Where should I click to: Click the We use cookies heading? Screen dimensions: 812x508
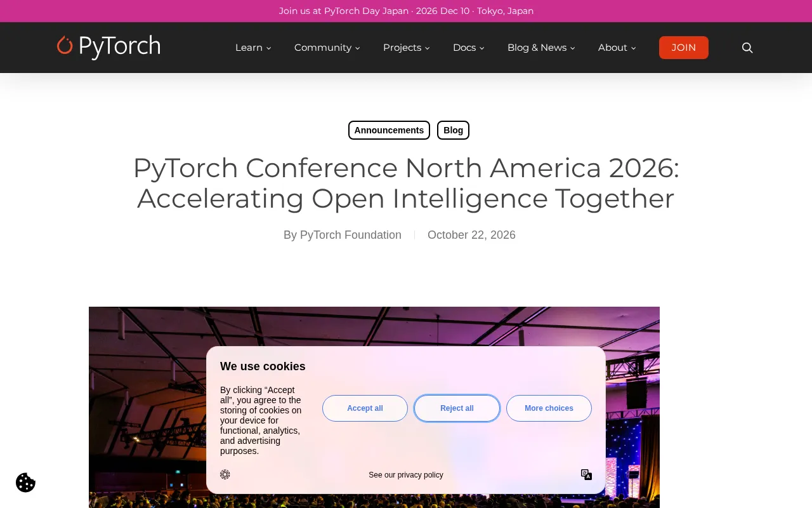click(x=263, y=366)
